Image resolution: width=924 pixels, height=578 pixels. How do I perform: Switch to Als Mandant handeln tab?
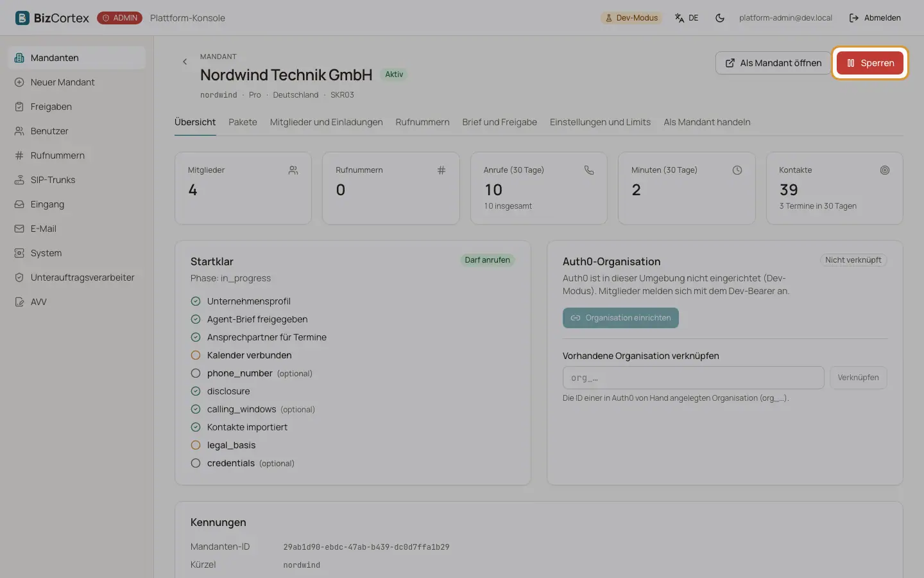tap(706, 122)
